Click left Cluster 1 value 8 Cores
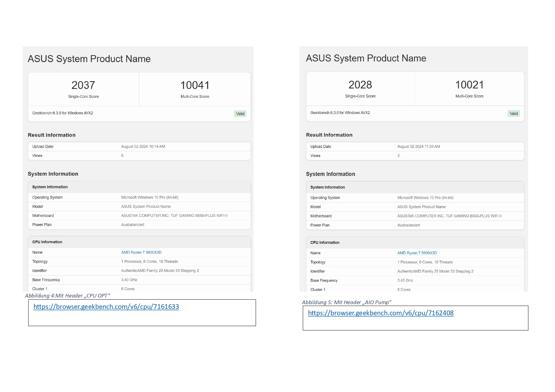555x392 pixels. click(x=128, y=289)
